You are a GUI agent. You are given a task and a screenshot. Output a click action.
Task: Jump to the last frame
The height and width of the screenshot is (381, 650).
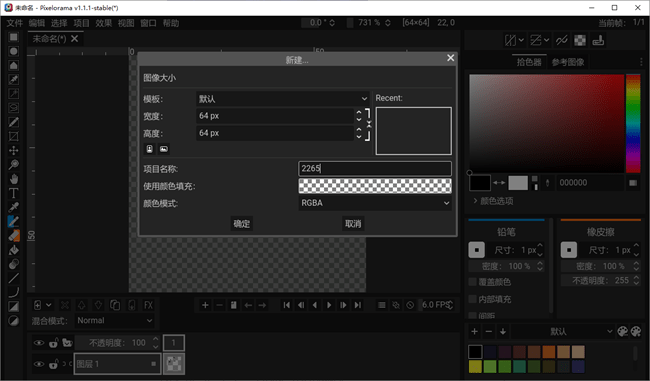coord(358,305)
